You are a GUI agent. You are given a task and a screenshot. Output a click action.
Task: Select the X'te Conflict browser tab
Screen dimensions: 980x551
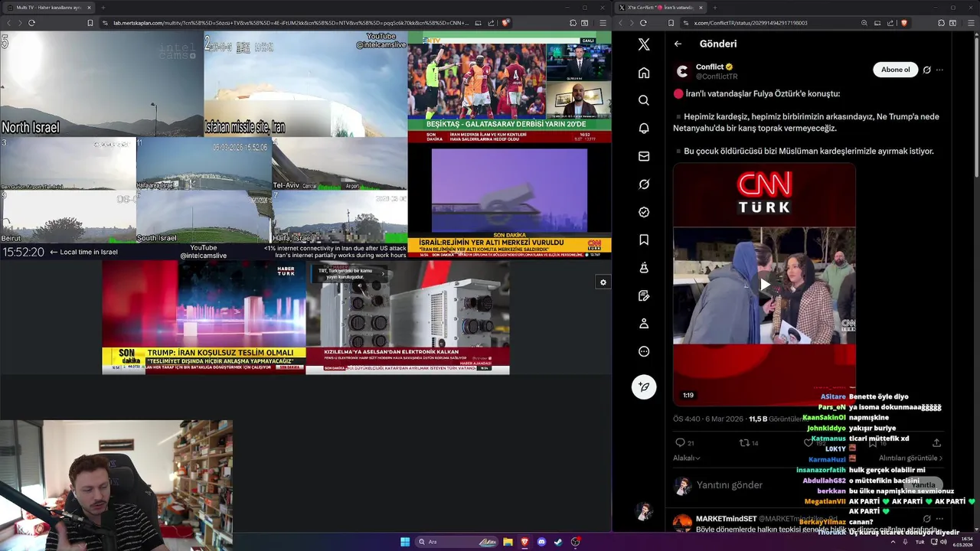coord(660,7)
